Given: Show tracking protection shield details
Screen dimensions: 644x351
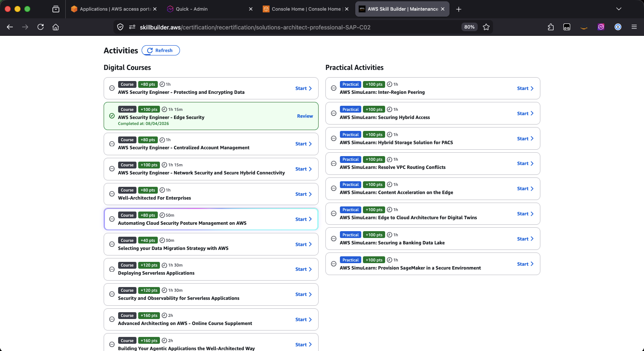Looking at the screenshot, I should pos(120,27).
